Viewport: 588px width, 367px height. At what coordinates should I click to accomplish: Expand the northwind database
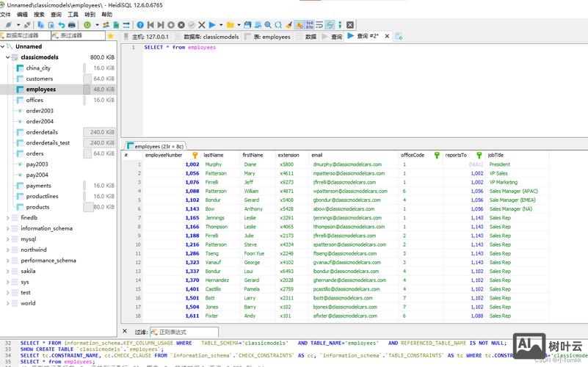[7, 250]
